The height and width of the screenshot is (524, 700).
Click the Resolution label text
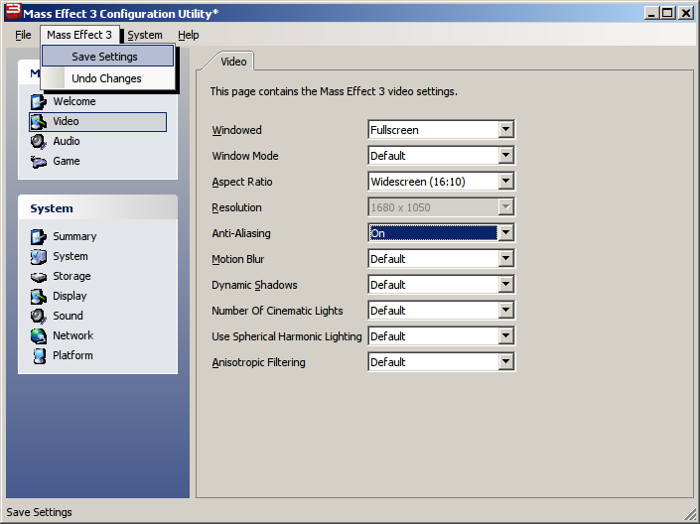pyautogui.click(x=237, y=208)
